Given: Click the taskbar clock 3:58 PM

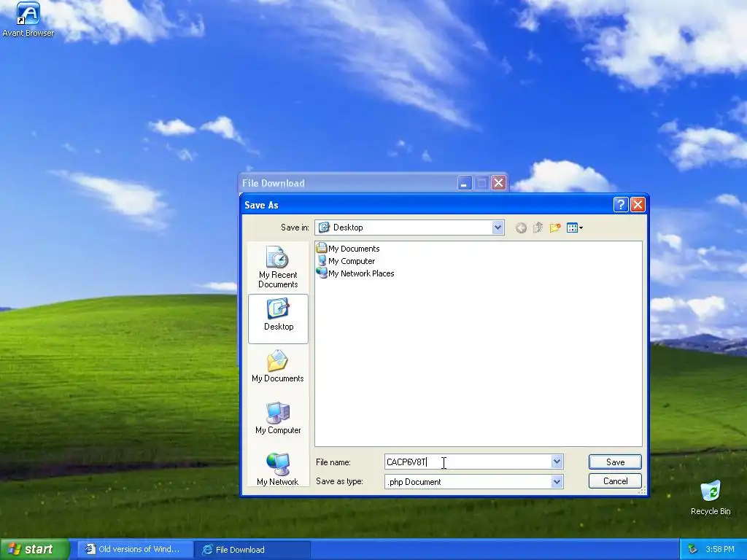Looking at the screenshot, I should pos(720,549).
